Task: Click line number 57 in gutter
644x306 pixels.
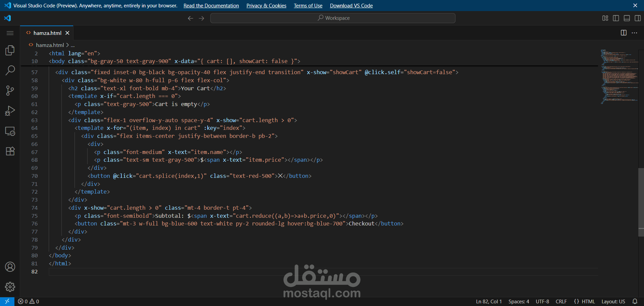Action: (35, 72)
